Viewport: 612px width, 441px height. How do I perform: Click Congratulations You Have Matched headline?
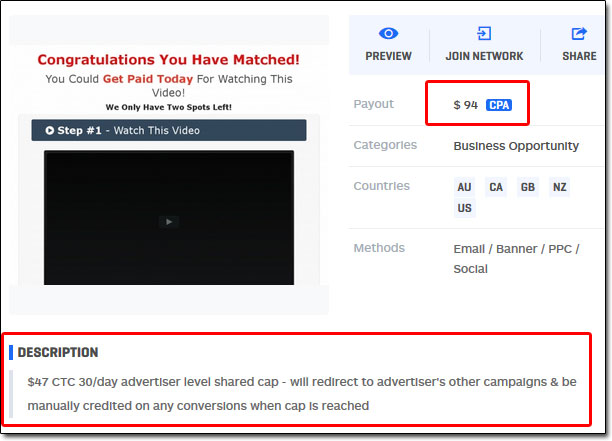coord(169,60)
